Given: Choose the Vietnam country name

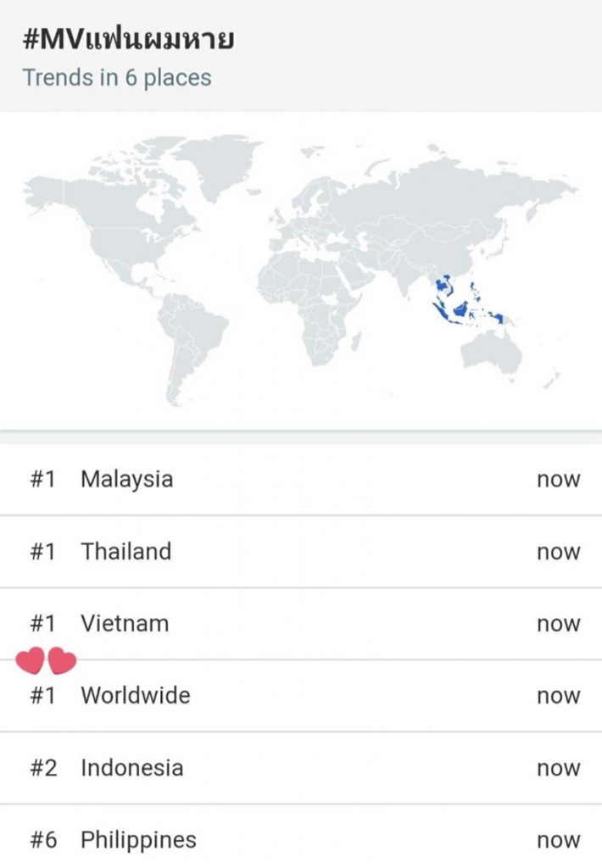Looking at the screenshot, I should pyautogui.click(x=125, y=624).
